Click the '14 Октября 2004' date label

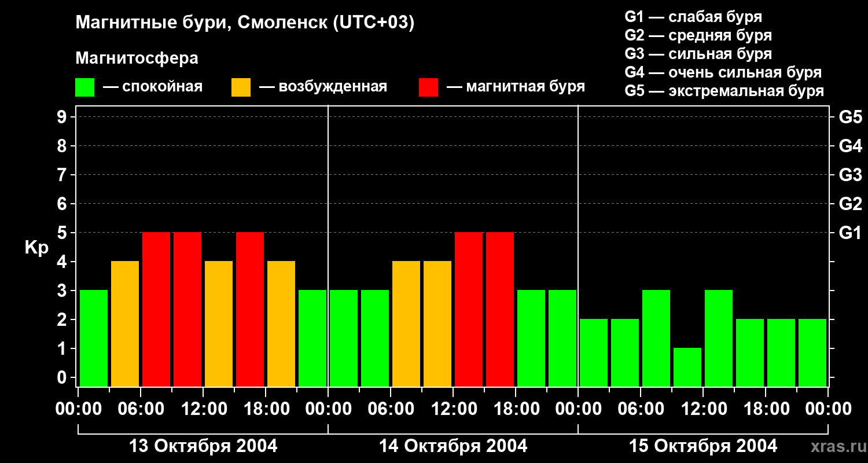[453, 446]
